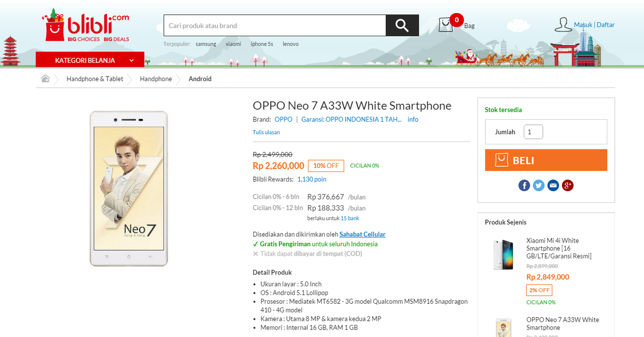Image resolution: width=644 pixels, height=337 pixels.
Task: Focus the product search field
Action: 275,25
